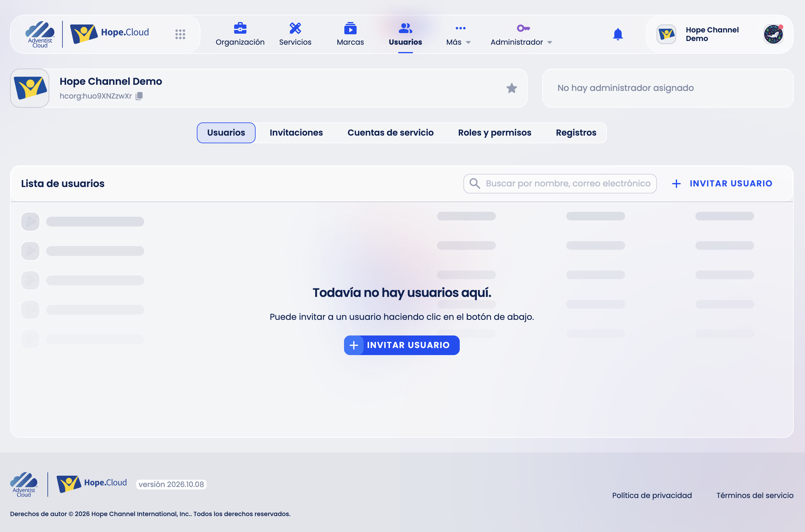This screenshot has height=532, width=805.
Task: Click the Hope Channel Demo organization logo
Action: pyautogui.click(x=30, y=88)
